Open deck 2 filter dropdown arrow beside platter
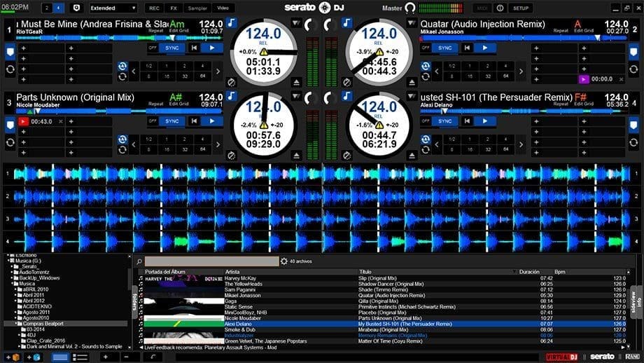The width and height of the screenshot is (644, 363). (412, 23)
